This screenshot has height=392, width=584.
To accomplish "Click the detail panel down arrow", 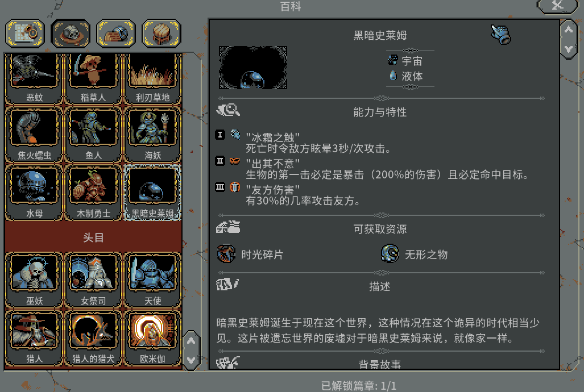I will click(x=569, y=49).
